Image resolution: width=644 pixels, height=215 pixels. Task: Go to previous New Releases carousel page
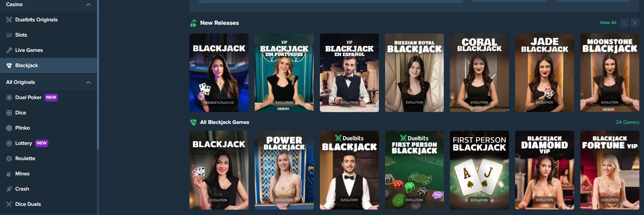tap(624, 23)
